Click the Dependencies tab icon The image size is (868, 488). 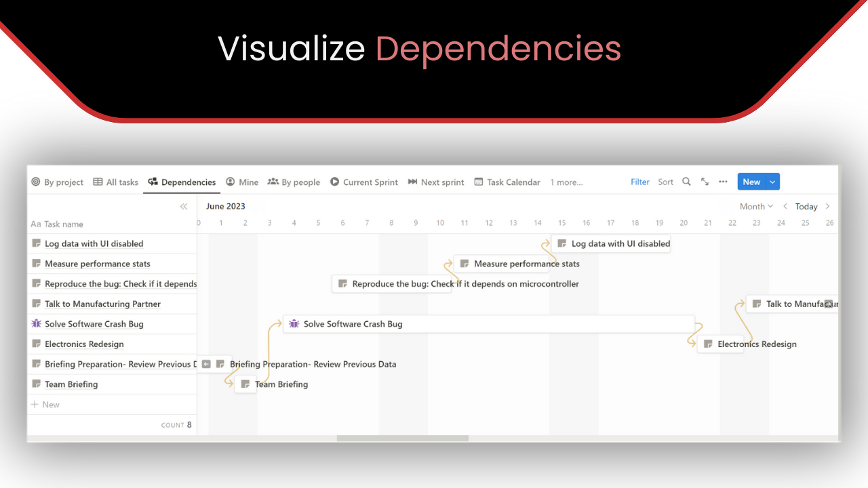click(x=153, y=182)
